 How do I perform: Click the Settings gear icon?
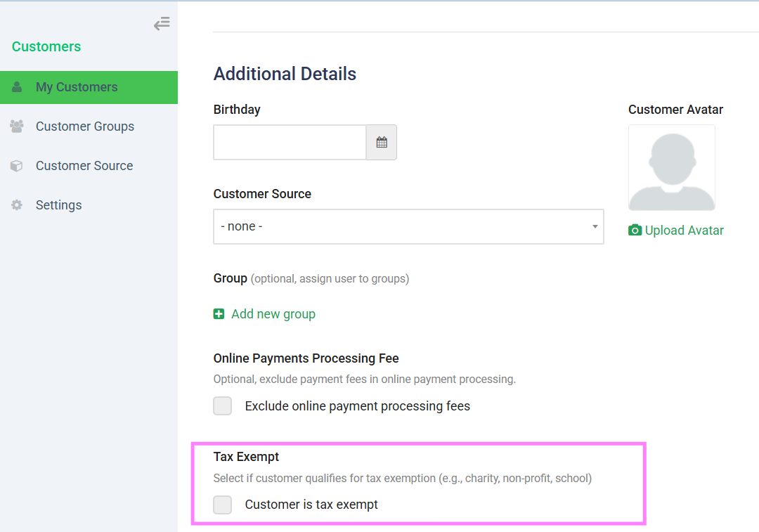point(17,205)
